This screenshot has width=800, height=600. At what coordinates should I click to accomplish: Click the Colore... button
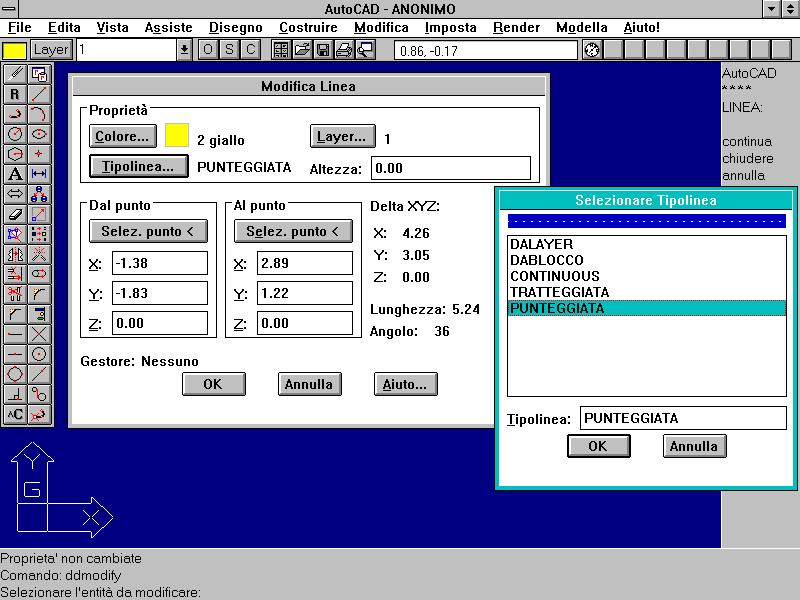click(x=122, y=136)
